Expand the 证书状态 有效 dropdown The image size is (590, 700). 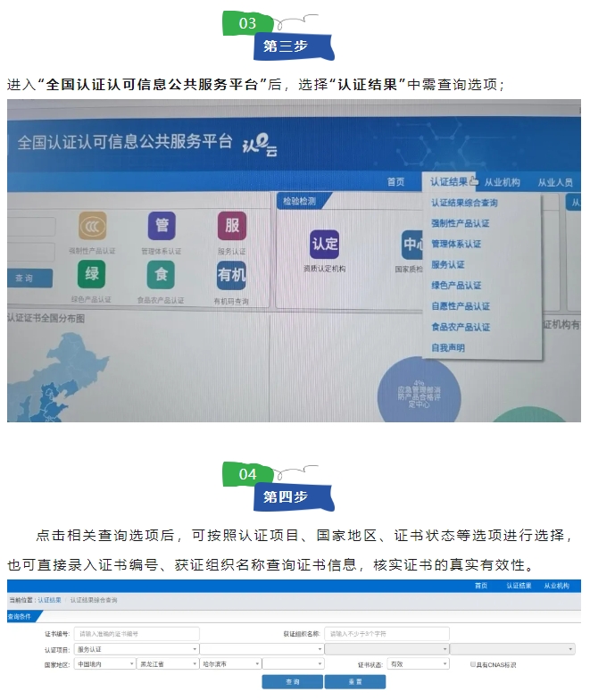(x=419, y=664)
